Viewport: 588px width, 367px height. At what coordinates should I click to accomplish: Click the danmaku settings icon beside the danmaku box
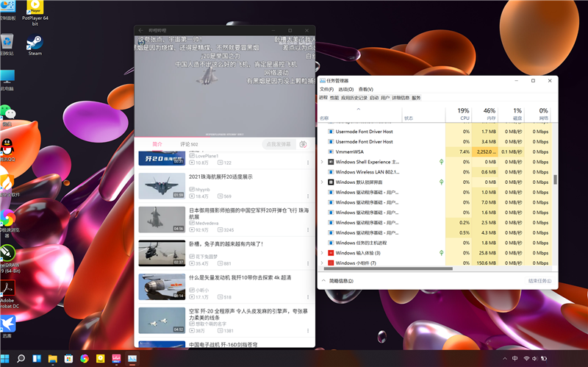pyautogui.click(x=303, y=145)
